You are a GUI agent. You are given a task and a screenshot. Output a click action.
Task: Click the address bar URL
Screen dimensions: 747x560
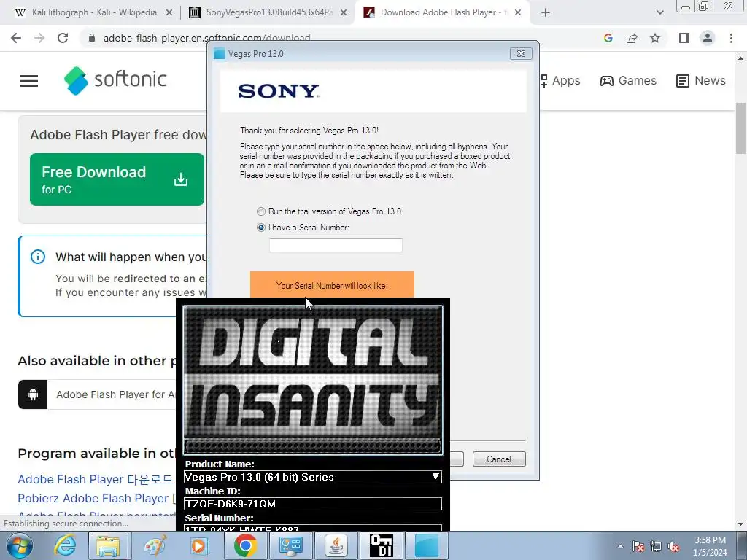pyautogui.click(x=206, y=38)
